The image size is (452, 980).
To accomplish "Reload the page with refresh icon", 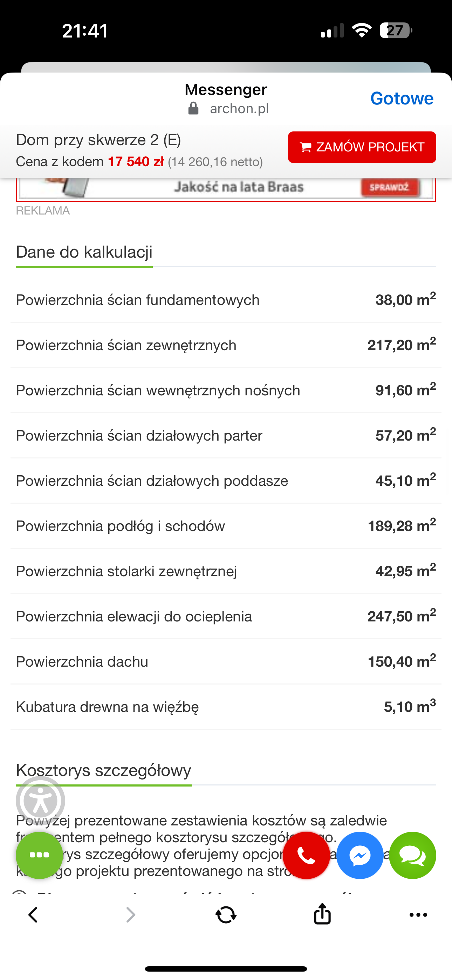I will click(x=226, y=914).
